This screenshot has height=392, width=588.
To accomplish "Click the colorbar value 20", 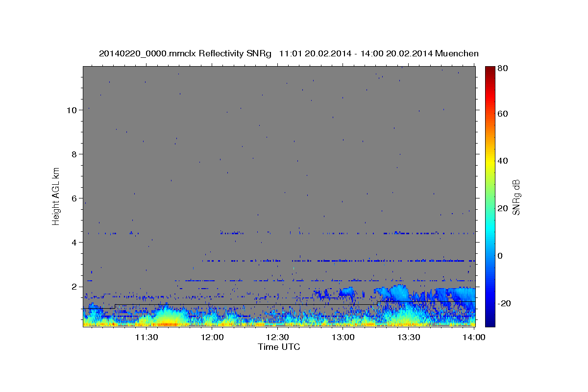I will (502, 208).
